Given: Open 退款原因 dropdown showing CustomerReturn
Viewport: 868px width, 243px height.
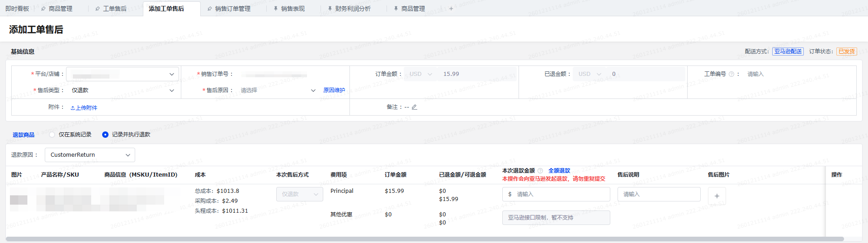Looking at the screenshot, I should coord(90,155).
